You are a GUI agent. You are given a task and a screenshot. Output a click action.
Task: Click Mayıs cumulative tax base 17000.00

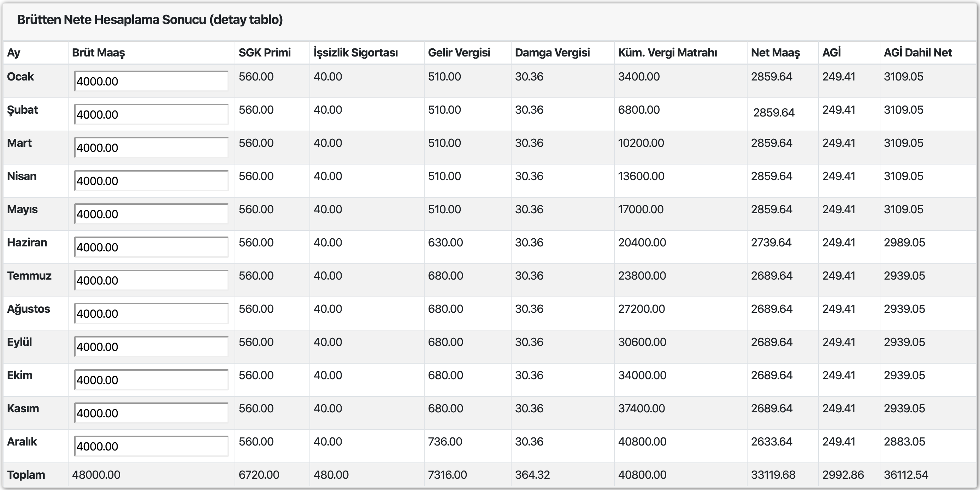(640, 209)
